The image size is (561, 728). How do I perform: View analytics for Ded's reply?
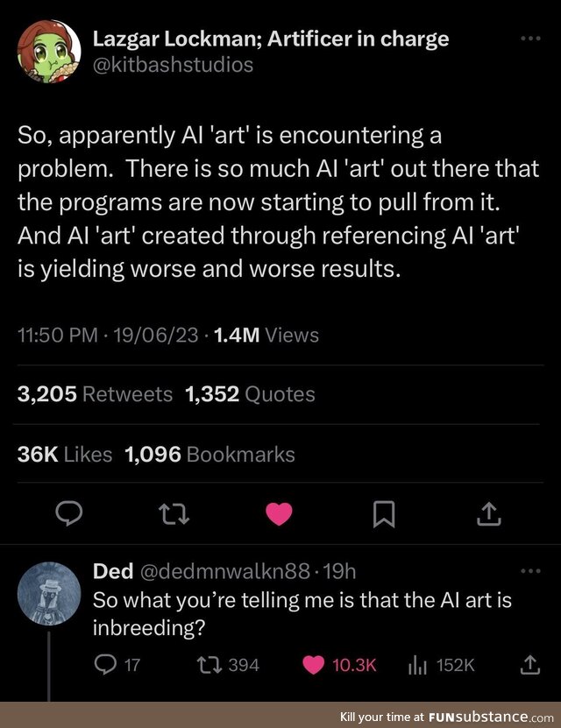(416, 665)
